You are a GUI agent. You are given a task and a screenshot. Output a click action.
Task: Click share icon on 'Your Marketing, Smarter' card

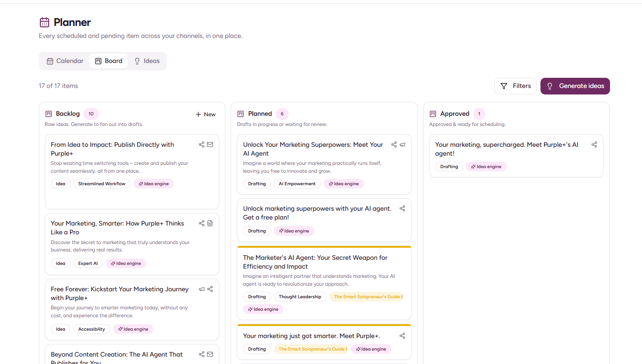click(x=202, y=223)
